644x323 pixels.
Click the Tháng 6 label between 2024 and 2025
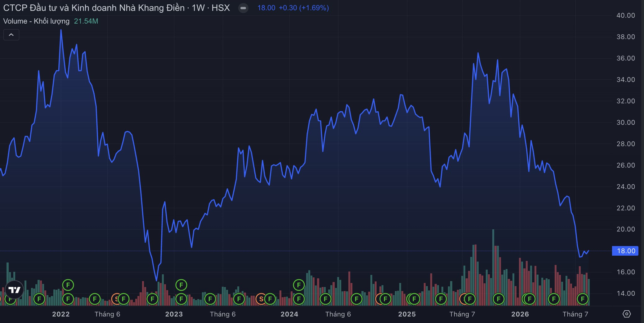[x=338, y=314]
